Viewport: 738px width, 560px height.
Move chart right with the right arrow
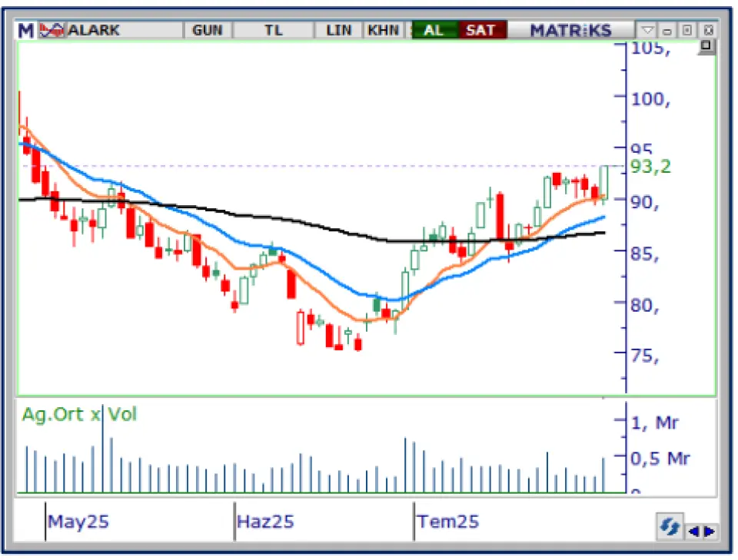710,532
